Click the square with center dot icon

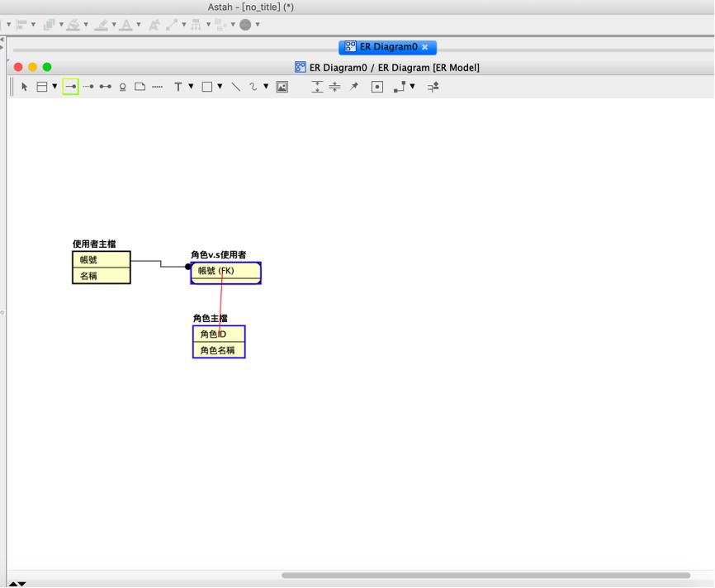[x=377, y=87]
